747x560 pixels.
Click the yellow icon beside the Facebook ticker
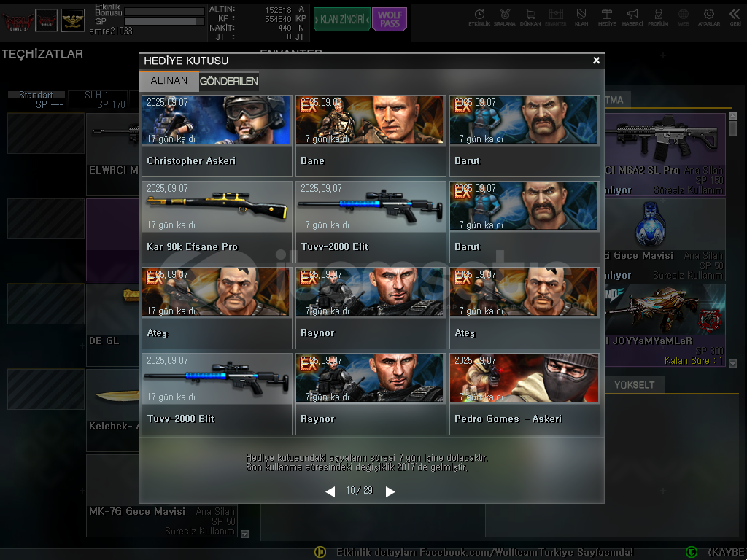pos(320,552)
